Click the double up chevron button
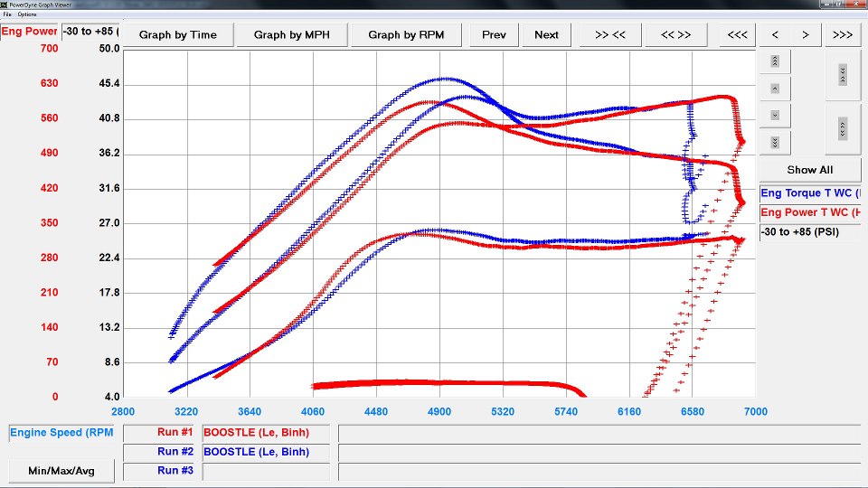Viewport: 868px width, 488px height. click(775, 61)
